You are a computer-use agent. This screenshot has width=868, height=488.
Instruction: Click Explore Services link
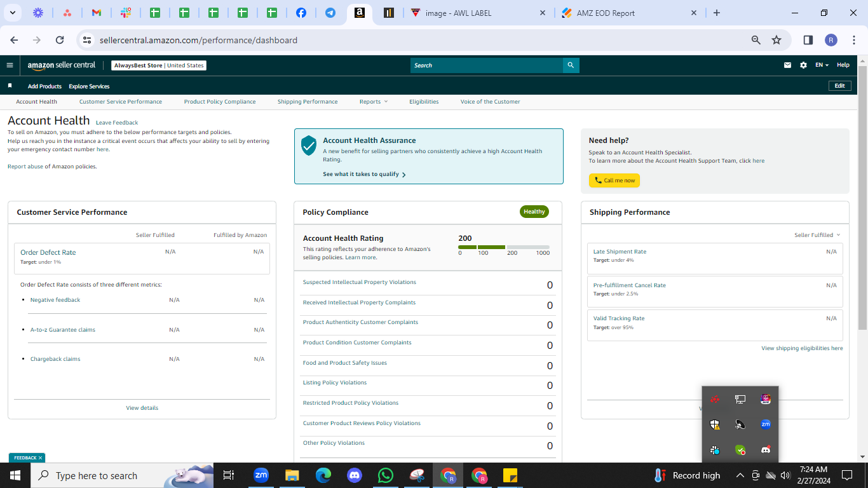[x=89, y=86]
